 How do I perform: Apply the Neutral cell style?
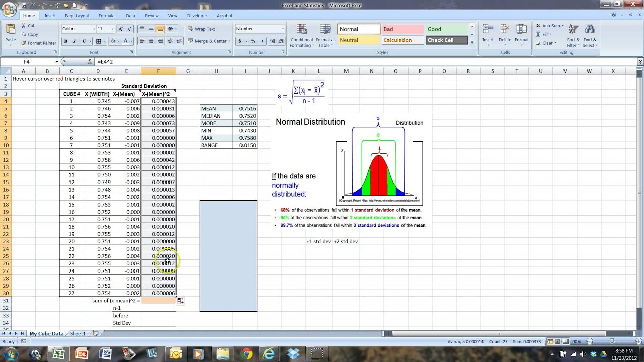(358, 40)
